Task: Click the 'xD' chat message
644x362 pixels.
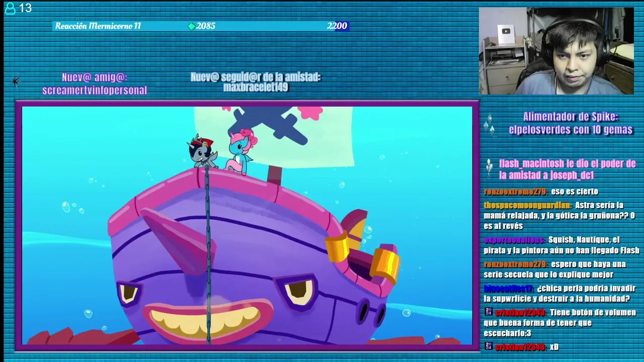Action: 554,347
